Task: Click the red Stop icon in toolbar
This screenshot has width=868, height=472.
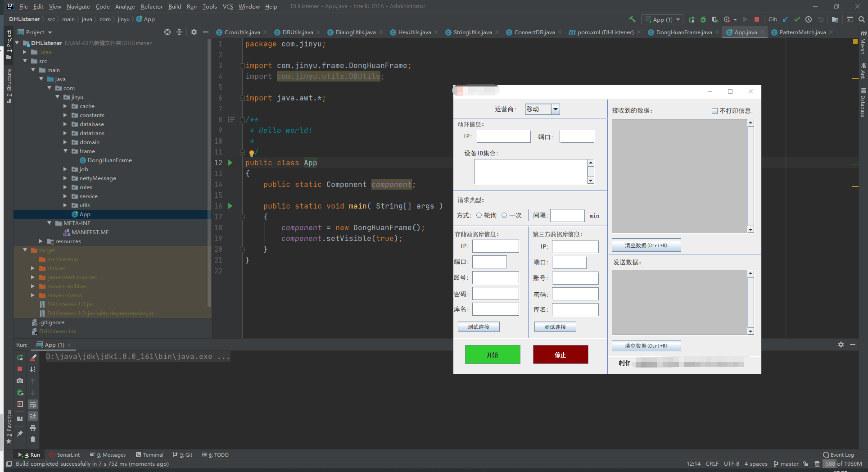Action: 757,19
